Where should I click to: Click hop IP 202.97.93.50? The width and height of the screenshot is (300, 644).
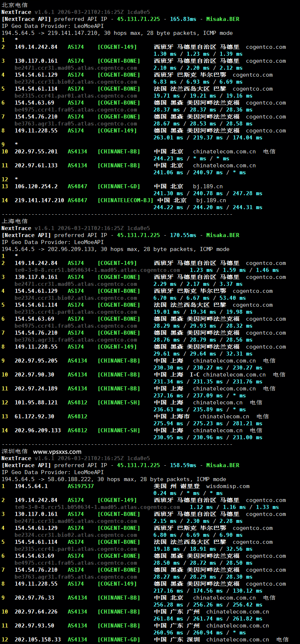pos(35,626)
